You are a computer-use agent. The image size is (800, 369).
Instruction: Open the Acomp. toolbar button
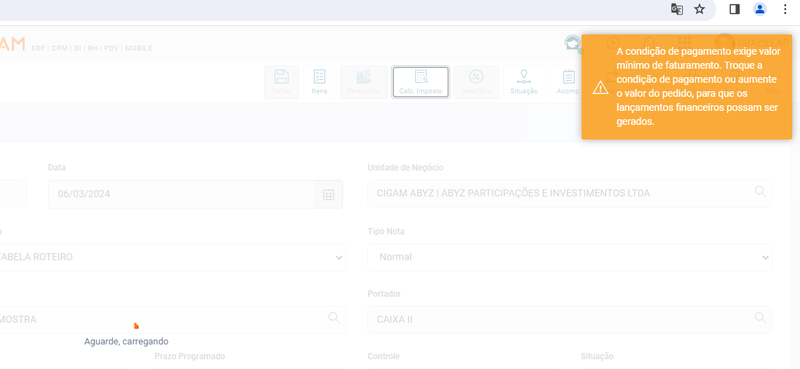(x=566, y=82)
